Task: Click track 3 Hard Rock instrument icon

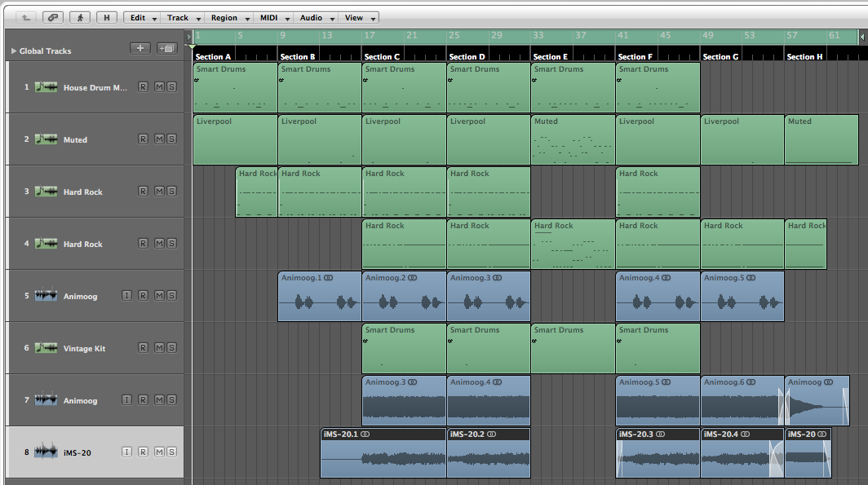Action: pyautogui.click(x=46, y=192)
